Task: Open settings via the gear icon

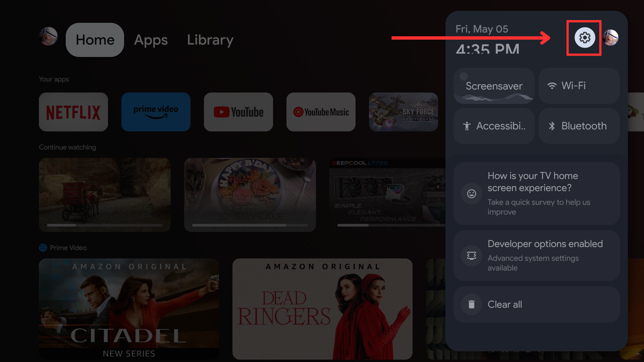Action: tap(584, 38)
